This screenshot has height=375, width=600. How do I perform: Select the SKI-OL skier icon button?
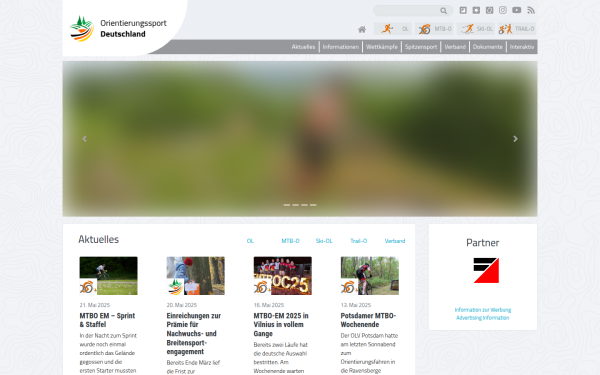coord(476,29)
